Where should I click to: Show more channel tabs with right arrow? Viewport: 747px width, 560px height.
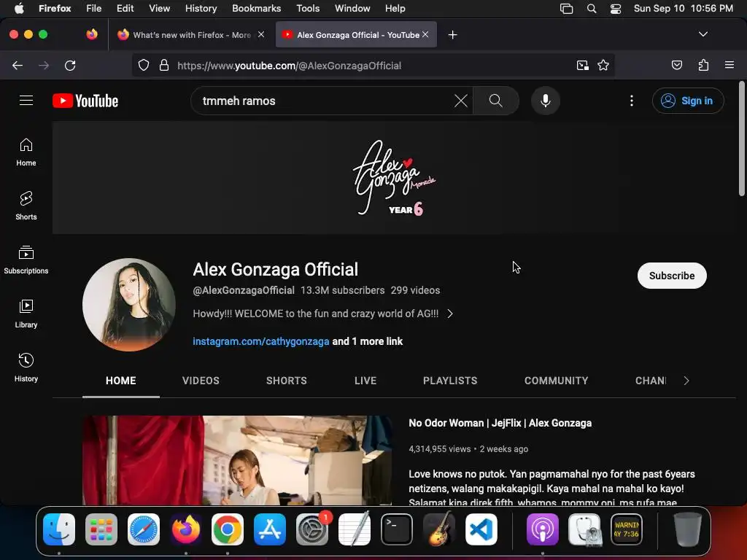686,381
